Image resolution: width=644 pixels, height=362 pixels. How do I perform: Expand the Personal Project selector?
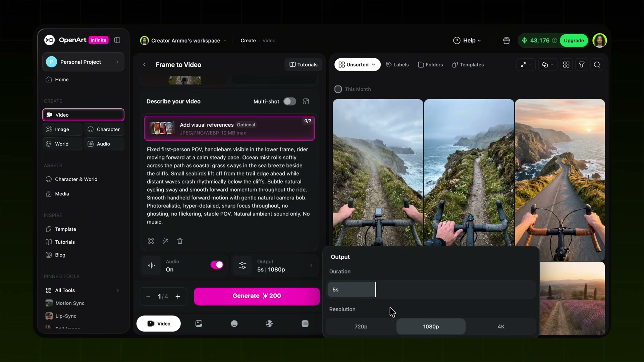[83, 62]
